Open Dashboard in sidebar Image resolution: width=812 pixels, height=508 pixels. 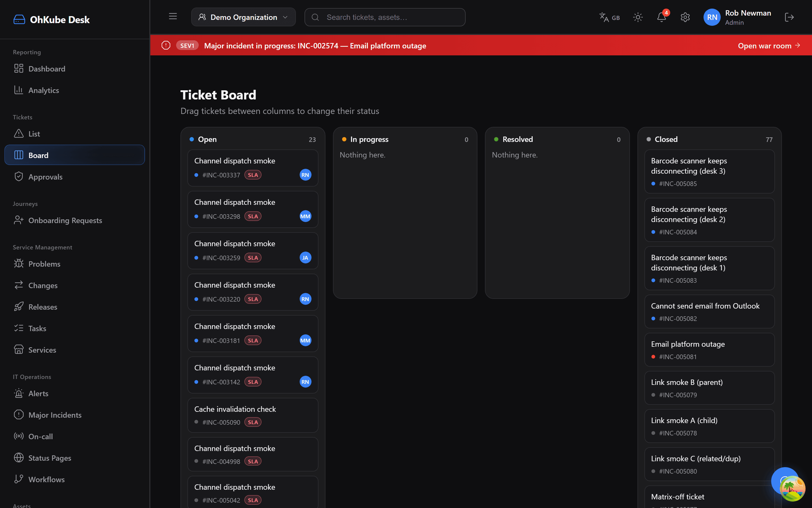click(74, 69)
